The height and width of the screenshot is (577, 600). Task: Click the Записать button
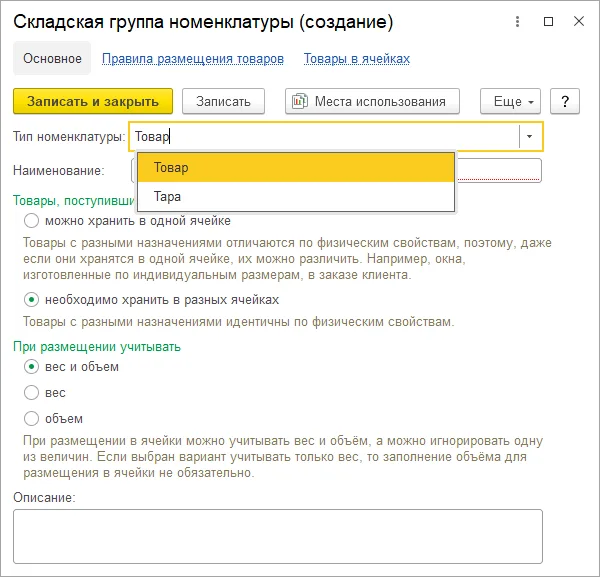(x=223, y=101)
